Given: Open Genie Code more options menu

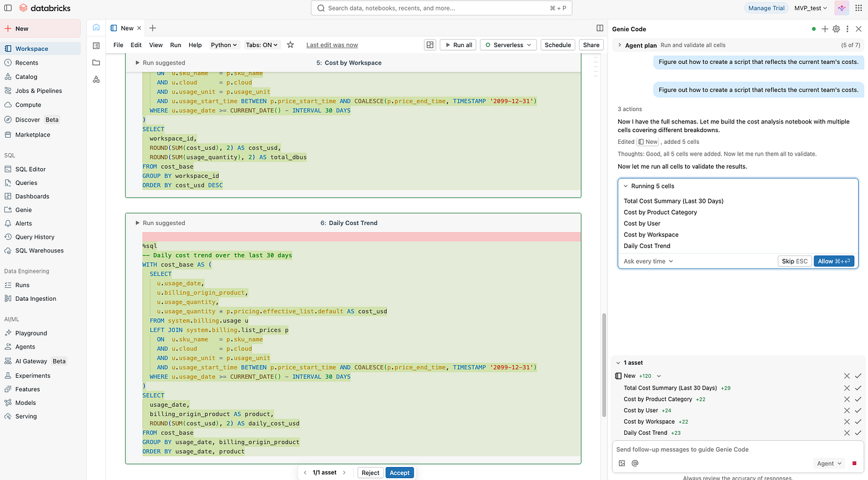Looking at the screenshot, I should coord(847,29).
